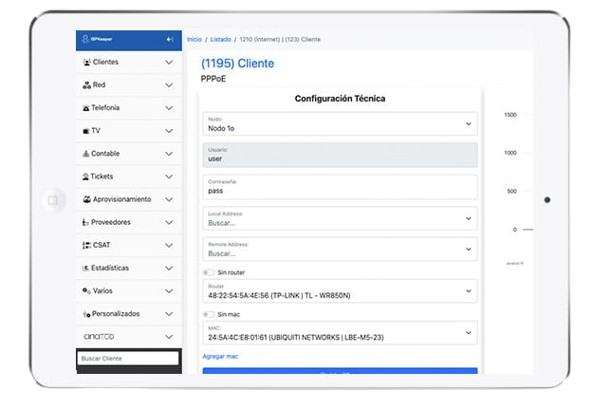Click the Proveedores icon
Image resolution: width=610 pixels, height=409 pixels.
(x=86, y=223)
